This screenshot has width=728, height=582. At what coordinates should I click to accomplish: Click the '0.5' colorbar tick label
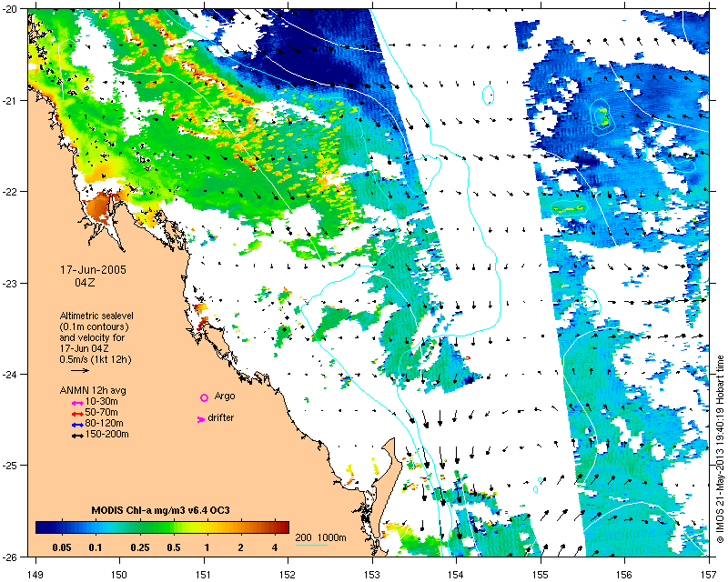pyautogui.click(x=174, y=547)
